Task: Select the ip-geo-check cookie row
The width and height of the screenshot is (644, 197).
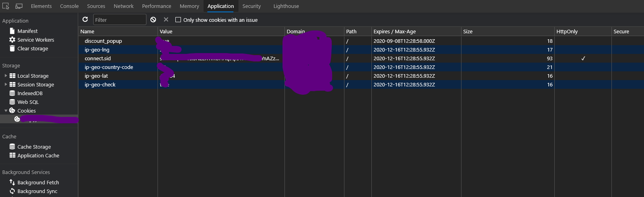Action: [x=361, y=84]
